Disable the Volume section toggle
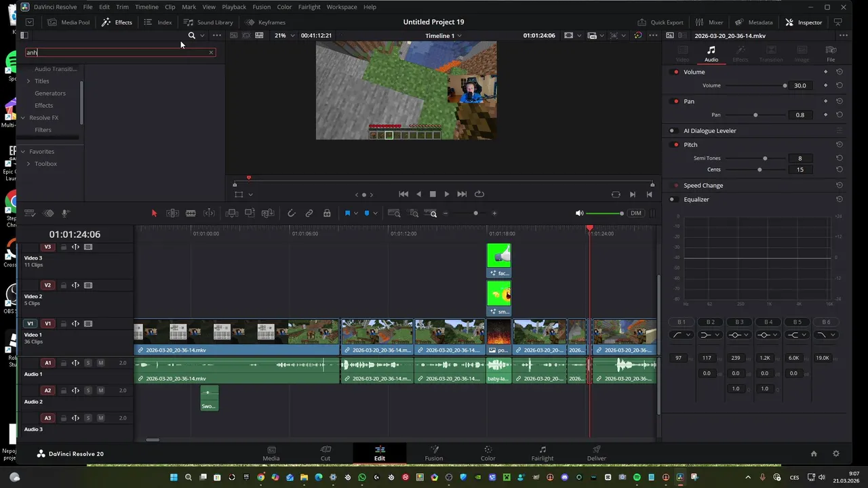 click(x=675, y=72)
